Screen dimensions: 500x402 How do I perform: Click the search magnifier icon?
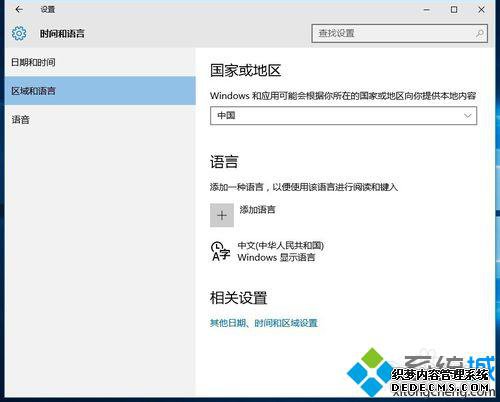[480, 33]
